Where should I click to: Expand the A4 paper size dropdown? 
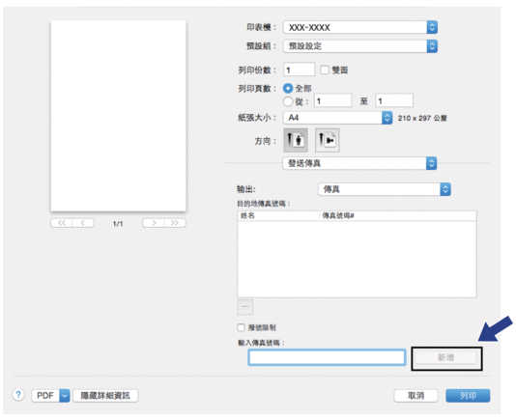point(338,118)
